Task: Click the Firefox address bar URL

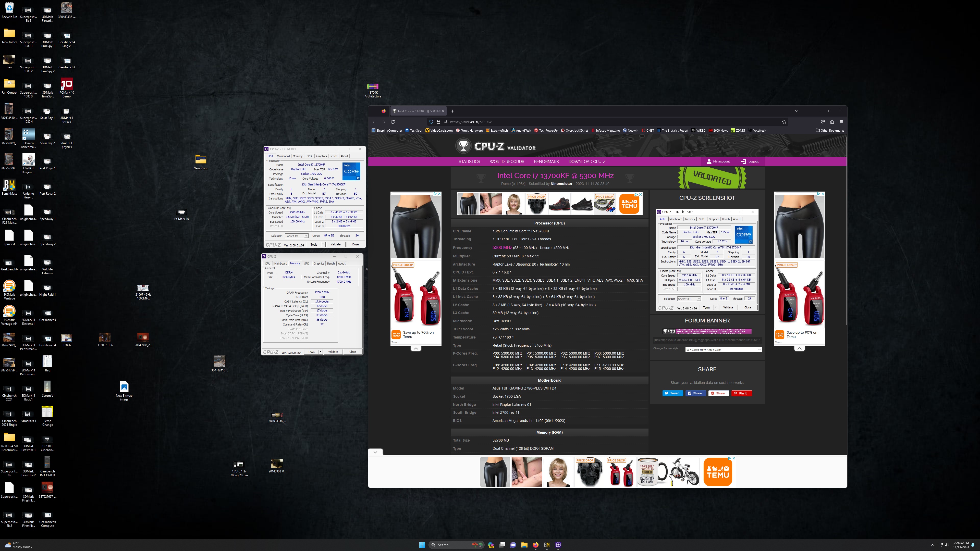Action: 471,122
